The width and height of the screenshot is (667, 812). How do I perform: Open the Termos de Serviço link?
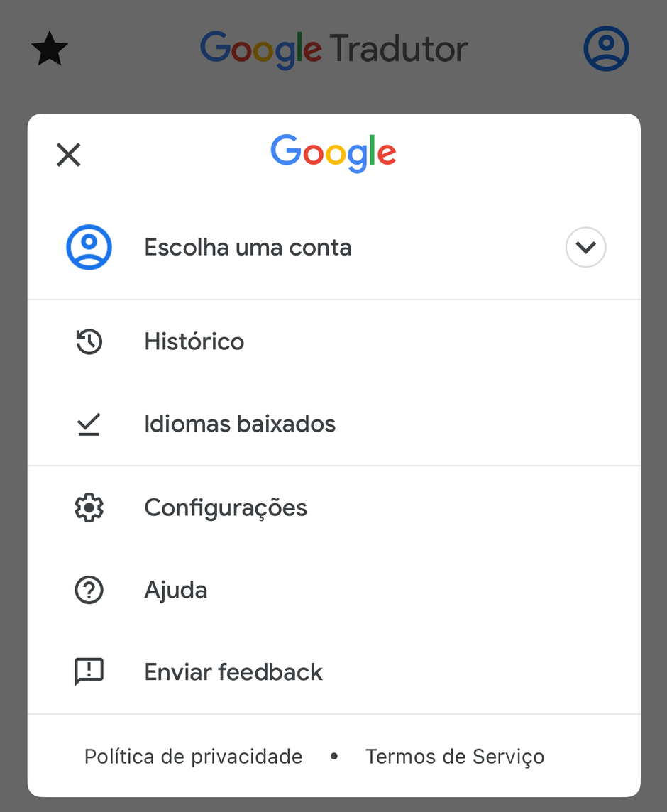[455, 757]
